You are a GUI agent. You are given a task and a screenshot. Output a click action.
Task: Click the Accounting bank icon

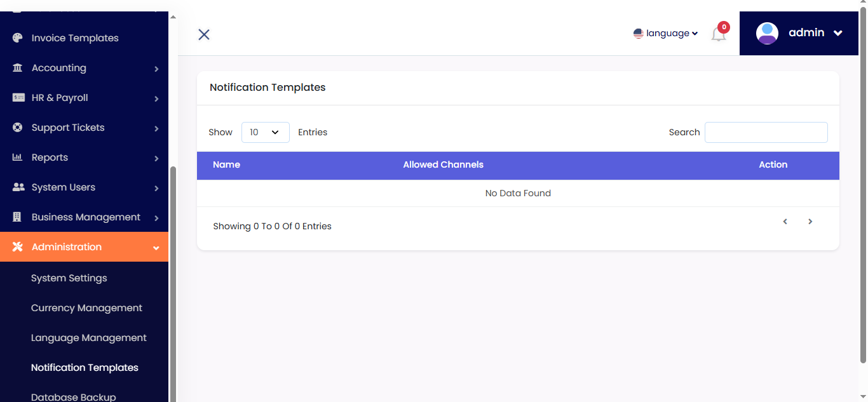[x=18, y=68]
